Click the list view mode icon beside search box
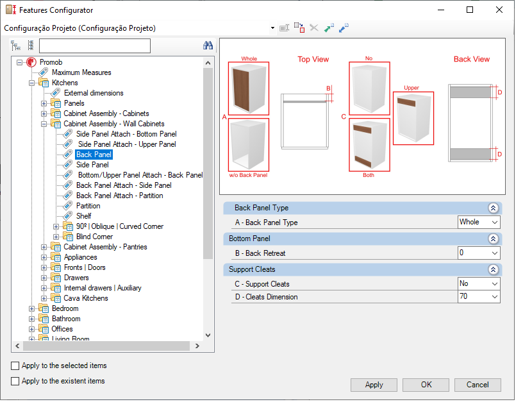The height and width of the screenshot is (420, 532). click(x=31, y=45)
